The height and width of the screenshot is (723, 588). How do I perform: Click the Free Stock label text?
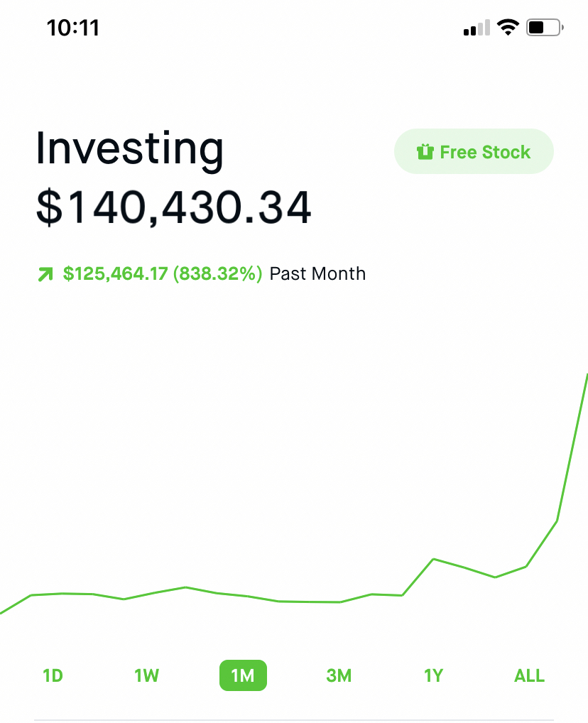pos(485,152)
